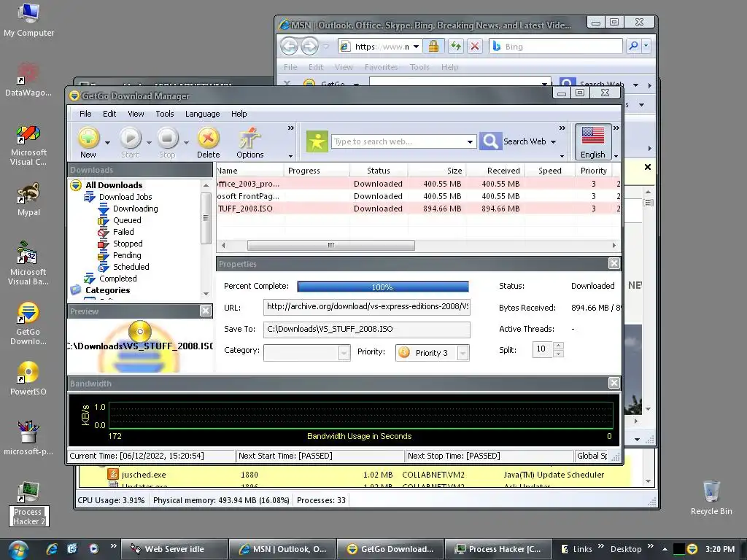
Task: Open the Edit menu in GetGo
Action: pos(109,114)
